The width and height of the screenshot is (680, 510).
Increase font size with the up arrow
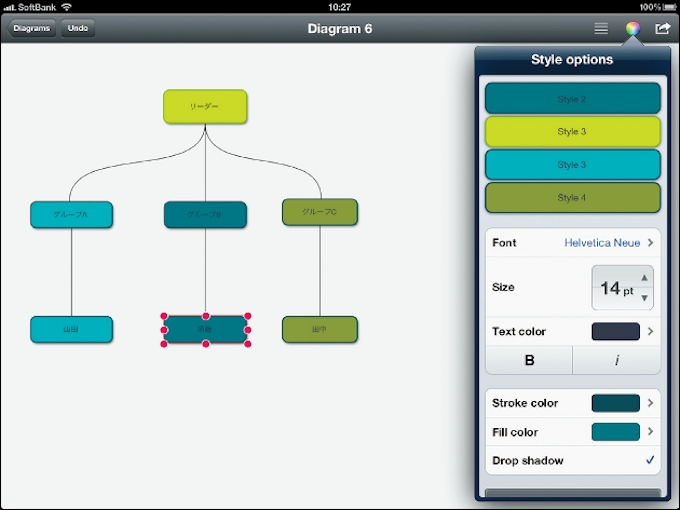(x=644, y=278)
